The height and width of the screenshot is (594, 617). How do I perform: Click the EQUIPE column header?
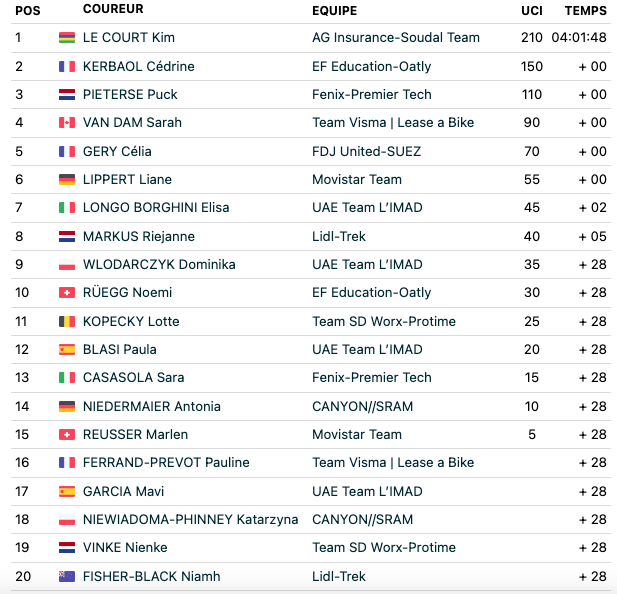point(334,11)
